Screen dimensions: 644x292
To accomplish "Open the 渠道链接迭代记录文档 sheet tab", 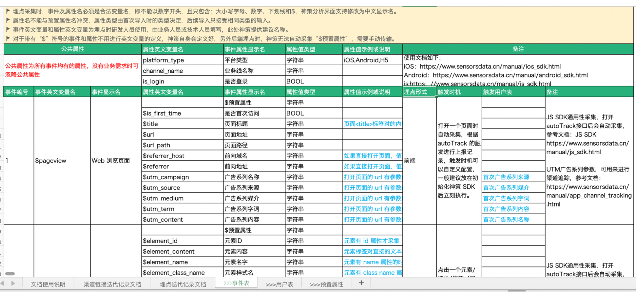I will coord(112,284).
